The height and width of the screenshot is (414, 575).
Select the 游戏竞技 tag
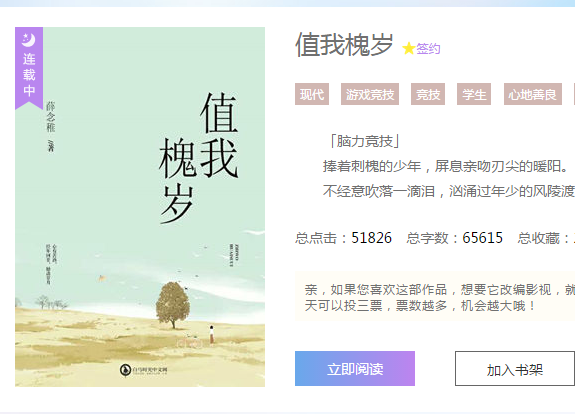370,94
